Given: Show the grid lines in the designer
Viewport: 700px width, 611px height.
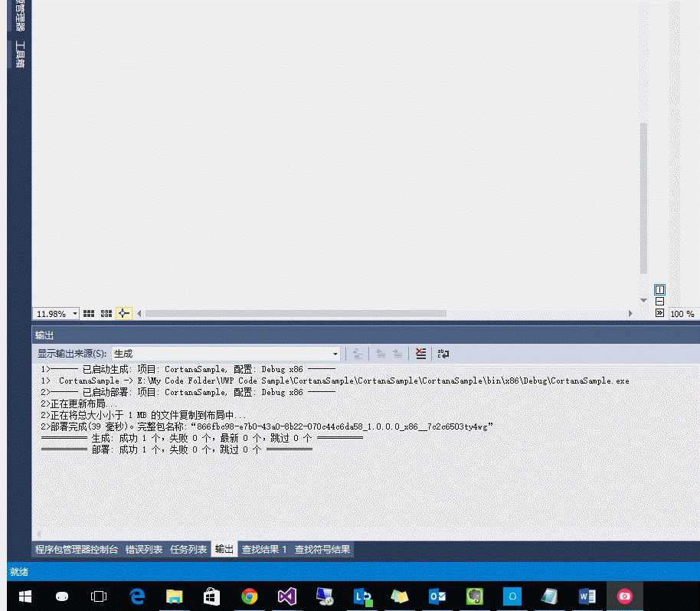Looking at the screenshot, I should pyautogui.click(x=89, y=314).
